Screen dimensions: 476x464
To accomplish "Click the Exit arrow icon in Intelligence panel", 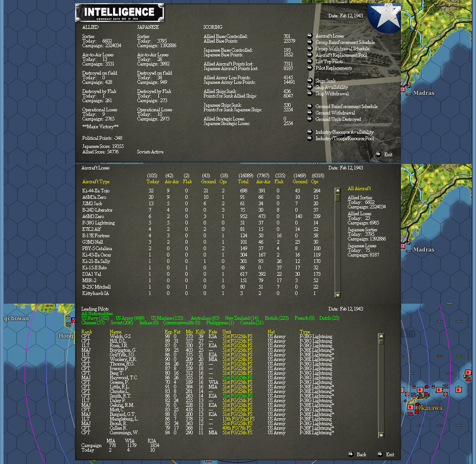I will (378, 154).
